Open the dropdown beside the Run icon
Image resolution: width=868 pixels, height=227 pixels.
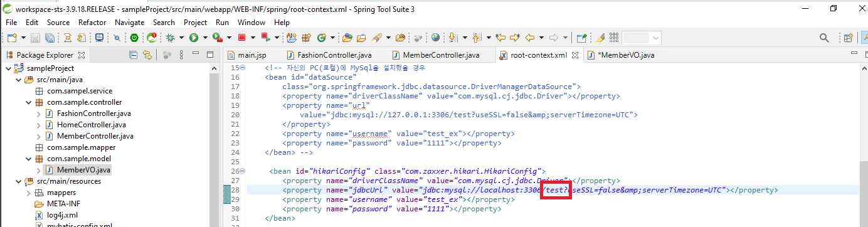pyautogui.click(x=205, y=38)
